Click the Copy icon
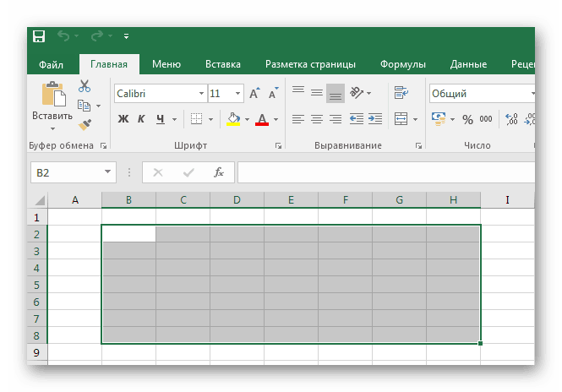Viewport: 562px width, 392px height. coord(84,106)
